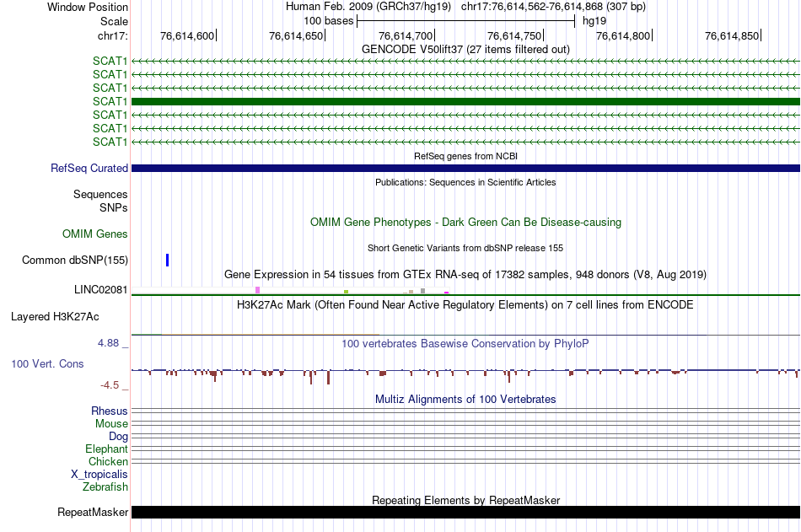
Task: Click the Layered H3K27Ac track label
Action: 55,317
